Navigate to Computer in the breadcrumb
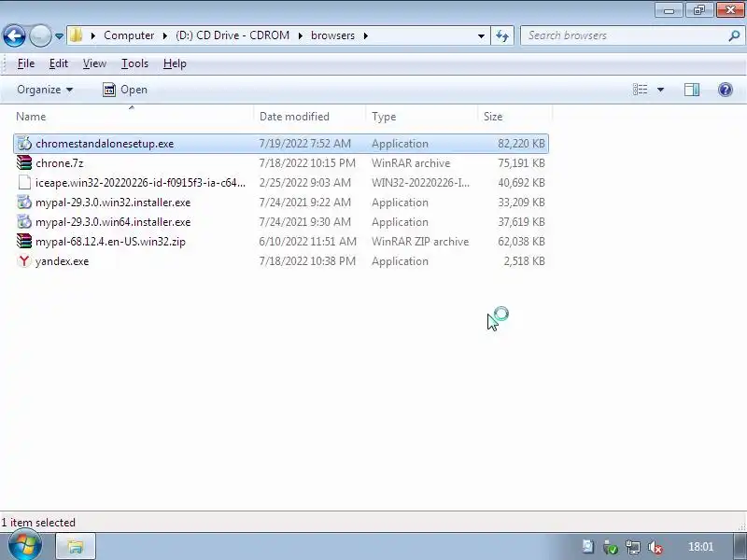The height and width of the screenshot is (560, 747). point(129,35)
